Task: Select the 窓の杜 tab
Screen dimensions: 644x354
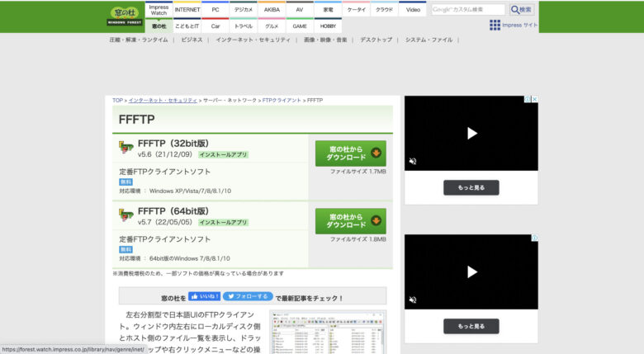Action: pyautogui.click(x=159, y=26)
